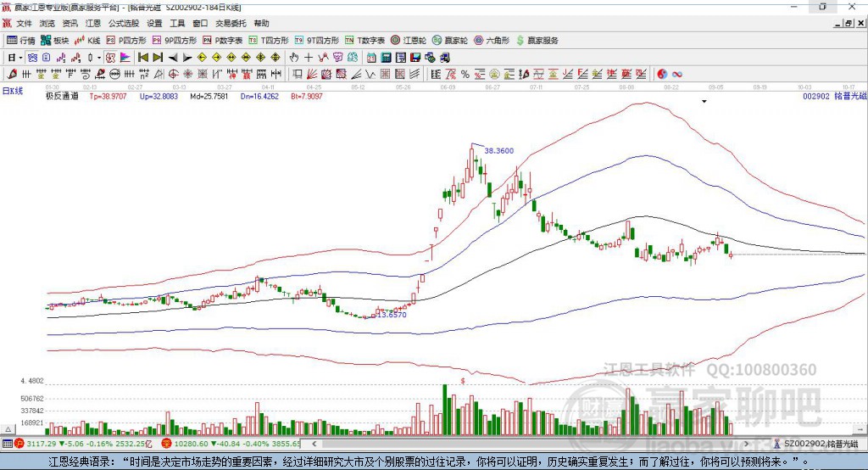Open the 帮助 menu
The width and height of the screenshot is (868, 470).
point(261,23)
